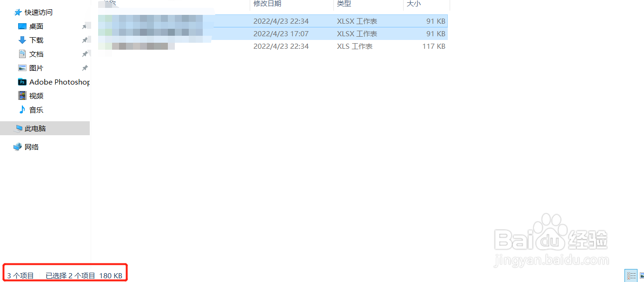Unpin Desktop from Quick Access

tap(85, 26)
